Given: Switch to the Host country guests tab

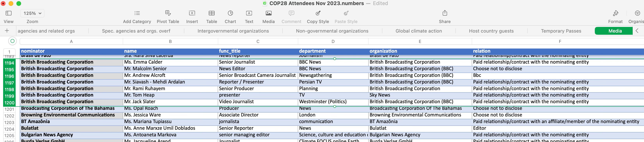Looking at the screenshot, I should pyautogui.click(x=491, y=31).
